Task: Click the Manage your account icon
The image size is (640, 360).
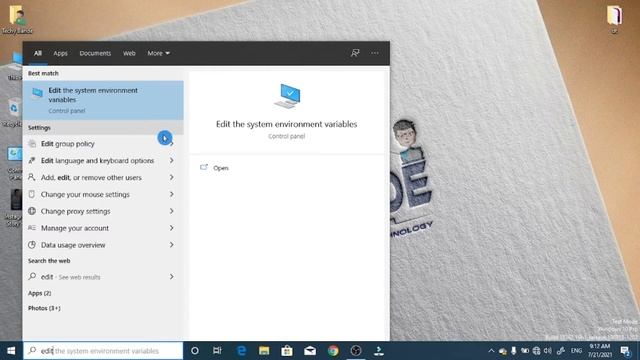Action: click(32, 228)
